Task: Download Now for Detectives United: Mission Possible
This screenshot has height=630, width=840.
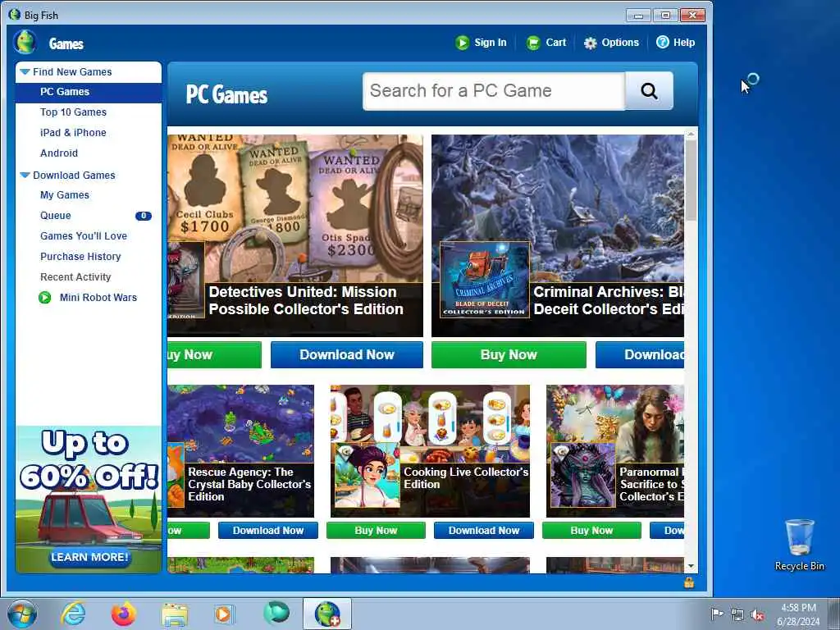Action: [347, 354]
